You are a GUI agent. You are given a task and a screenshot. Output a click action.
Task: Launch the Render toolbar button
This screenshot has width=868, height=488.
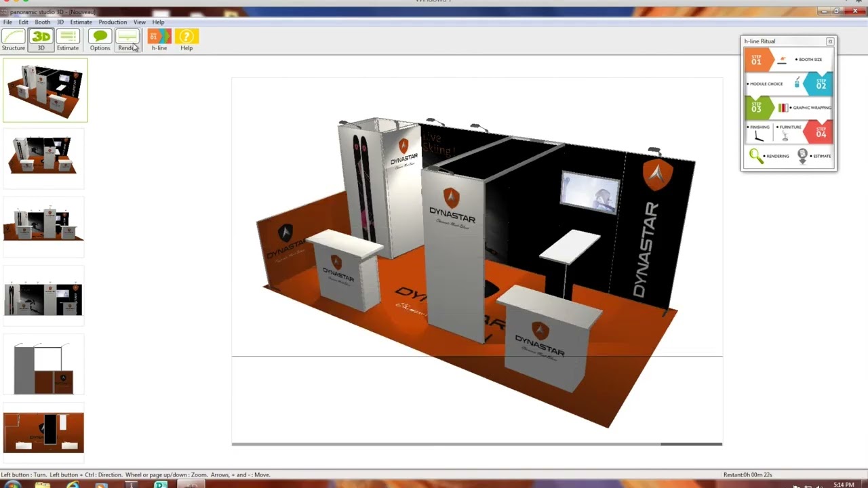pos(127,40)
